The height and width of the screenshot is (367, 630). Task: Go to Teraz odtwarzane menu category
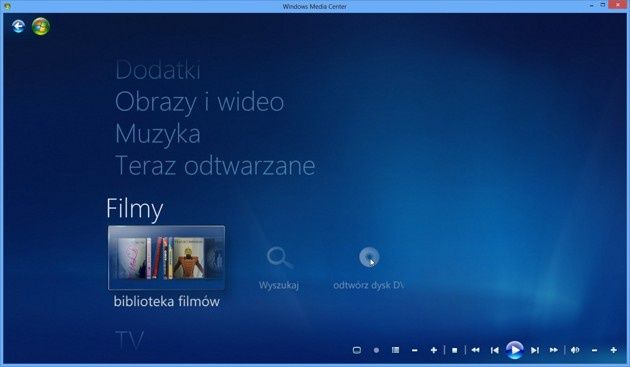(x=215, y=166)
